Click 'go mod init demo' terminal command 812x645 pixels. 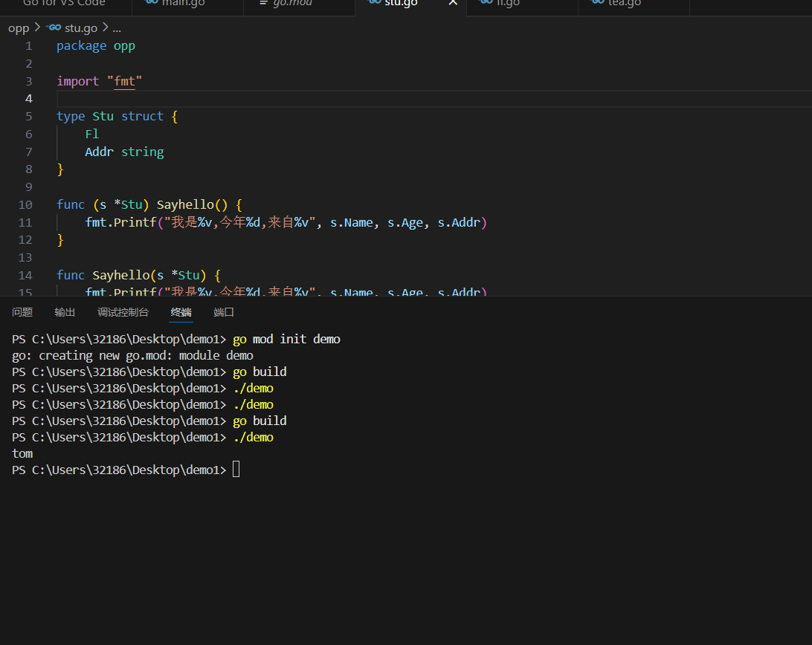click(286, 339)
